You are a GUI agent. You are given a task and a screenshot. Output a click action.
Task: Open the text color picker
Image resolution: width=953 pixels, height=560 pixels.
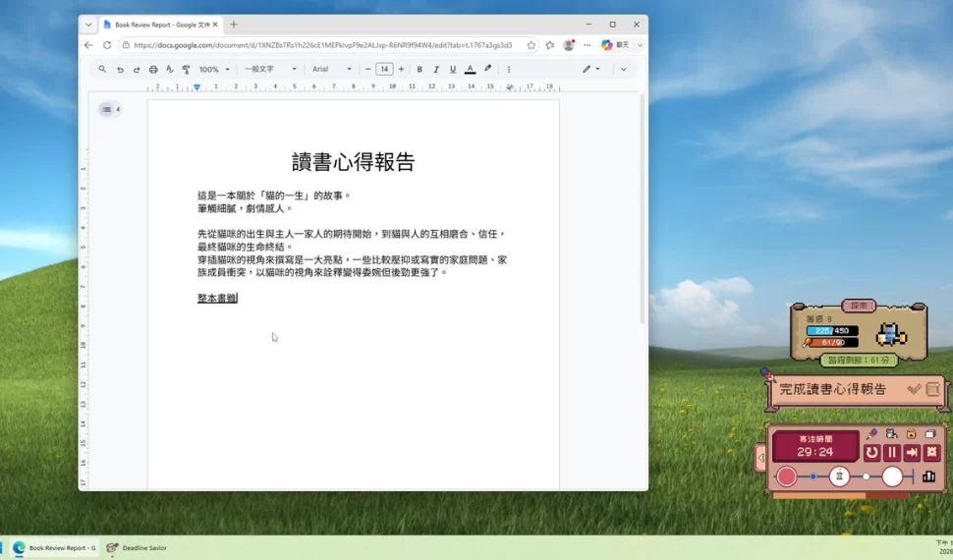(470, 70)
